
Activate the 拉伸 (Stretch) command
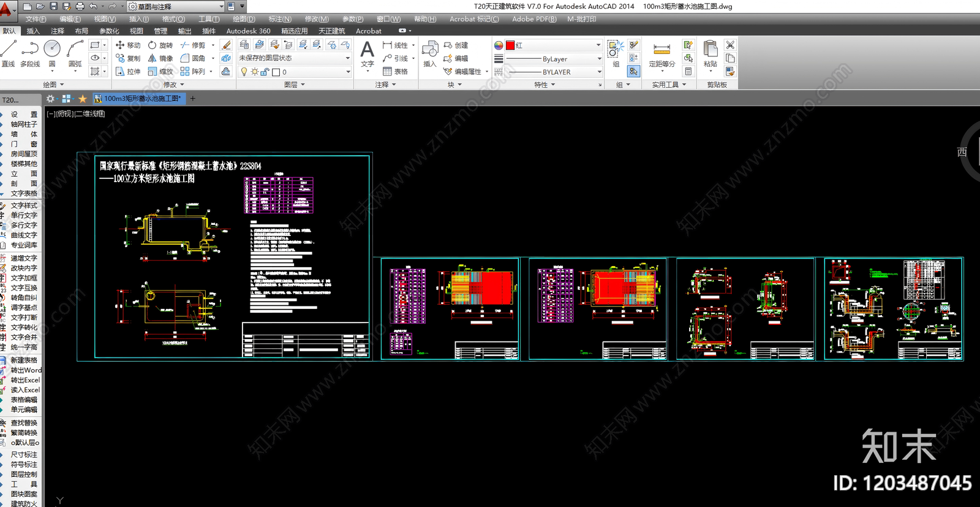[128, 72]
